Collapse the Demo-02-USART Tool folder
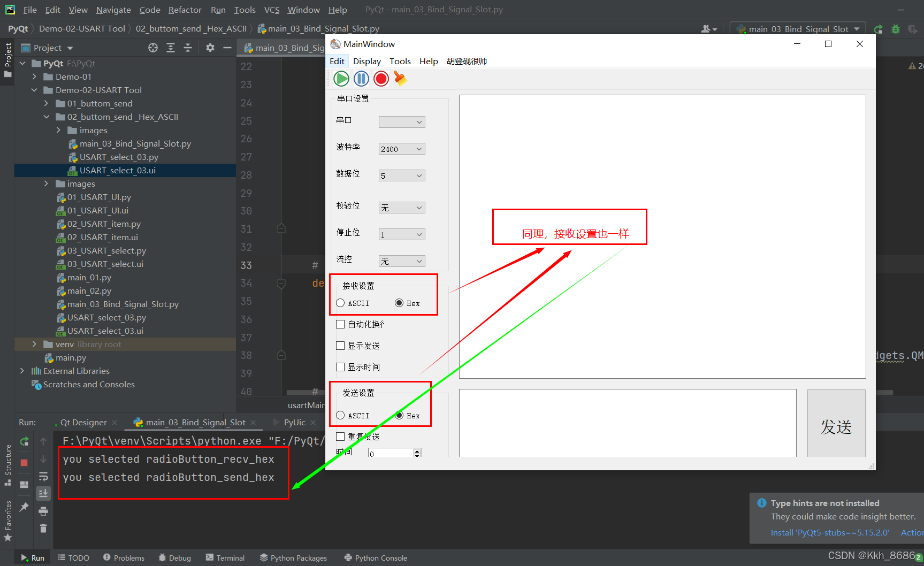 click(x=35, y=90)
